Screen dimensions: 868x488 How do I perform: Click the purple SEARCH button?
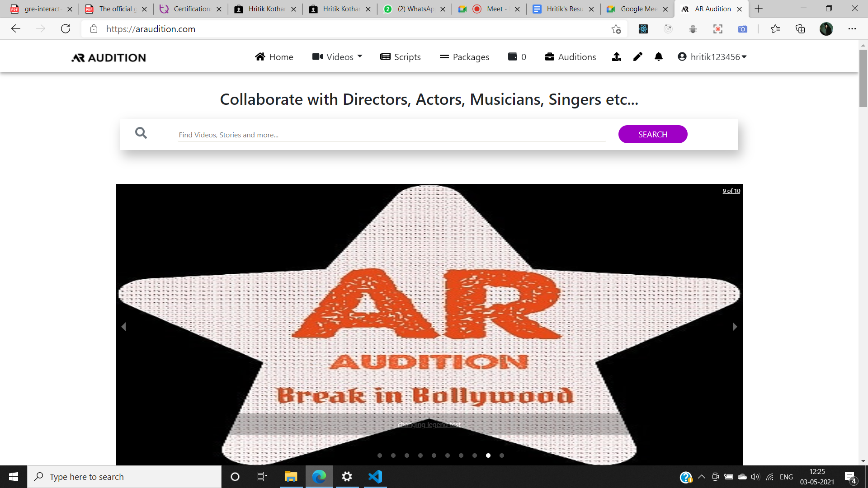(x=653, y=134)
